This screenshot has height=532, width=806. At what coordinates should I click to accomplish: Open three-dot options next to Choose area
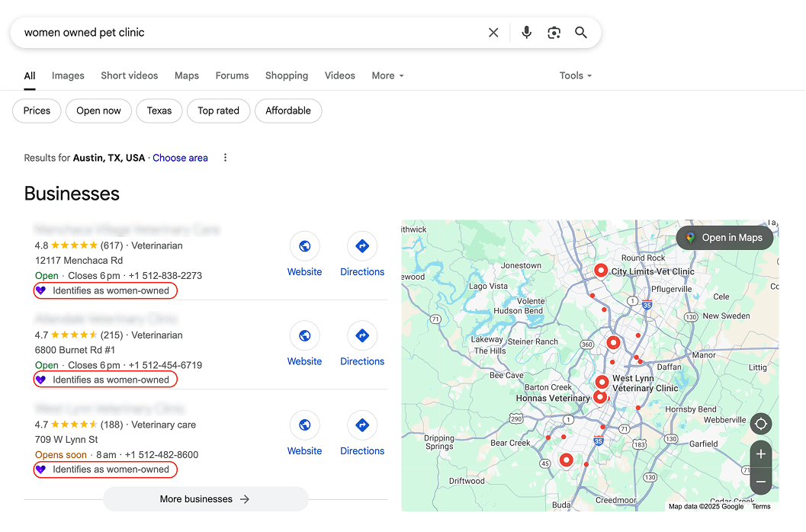pos(225,158)
